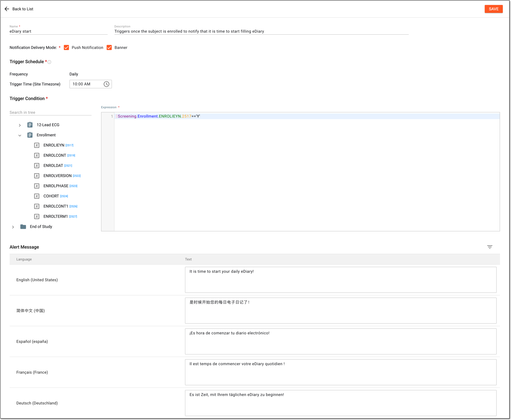Click the variable icon beside ENROLDAT
Image resolution: width=511 pixels, height=420 pixels.
coord(37,165)
